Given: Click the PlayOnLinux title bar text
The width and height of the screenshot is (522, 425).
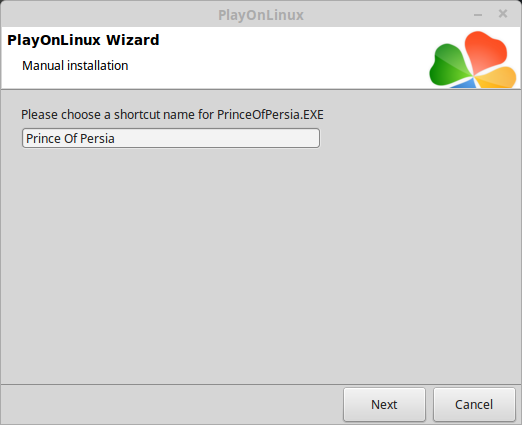Looking at the screenshot, I should [x=261, y=15].
